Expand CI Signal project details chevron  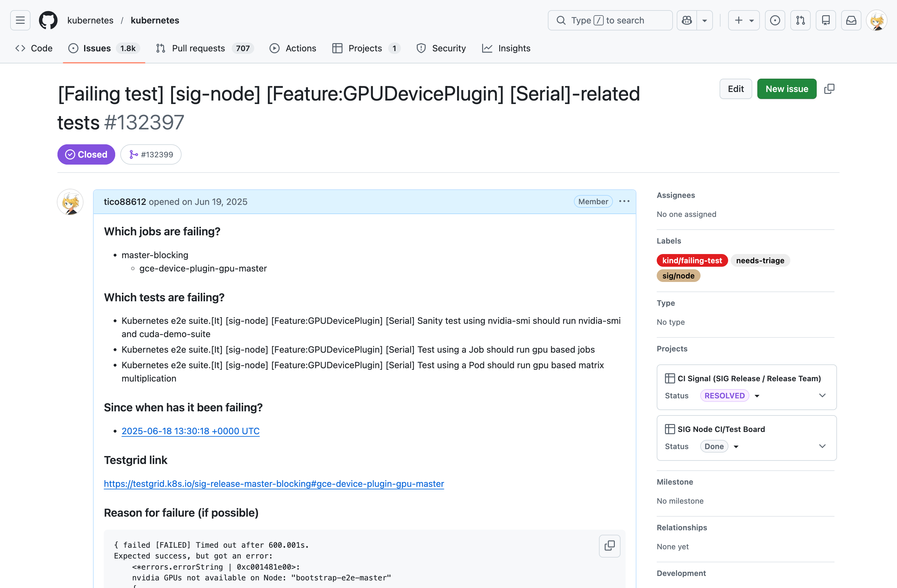click(x=822, y=395)
